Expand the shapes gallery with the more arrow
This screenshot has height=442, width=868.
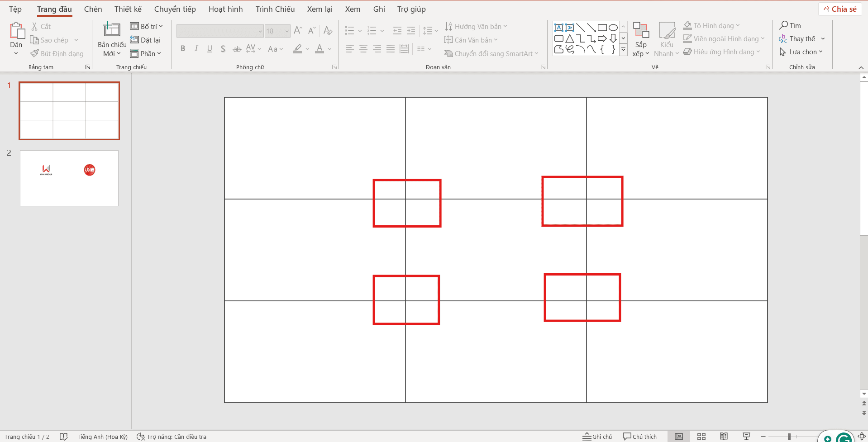[x=624, y=50]
